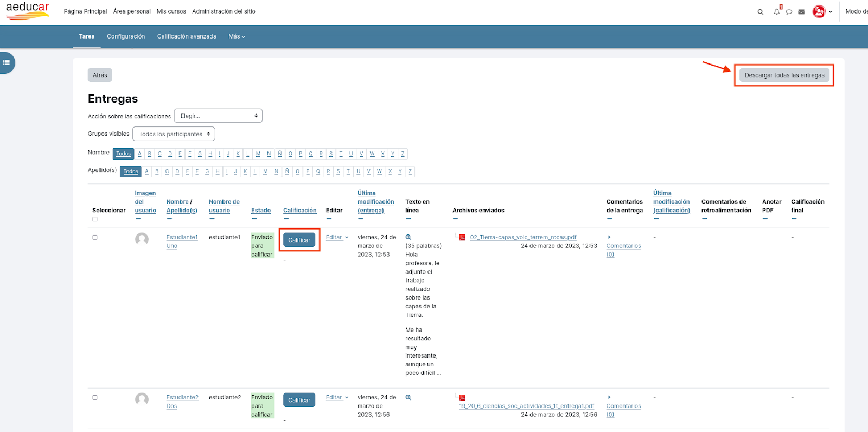
Task: Select Estudiante1 Uno row checkbox
Action: (x=95, y=237)
